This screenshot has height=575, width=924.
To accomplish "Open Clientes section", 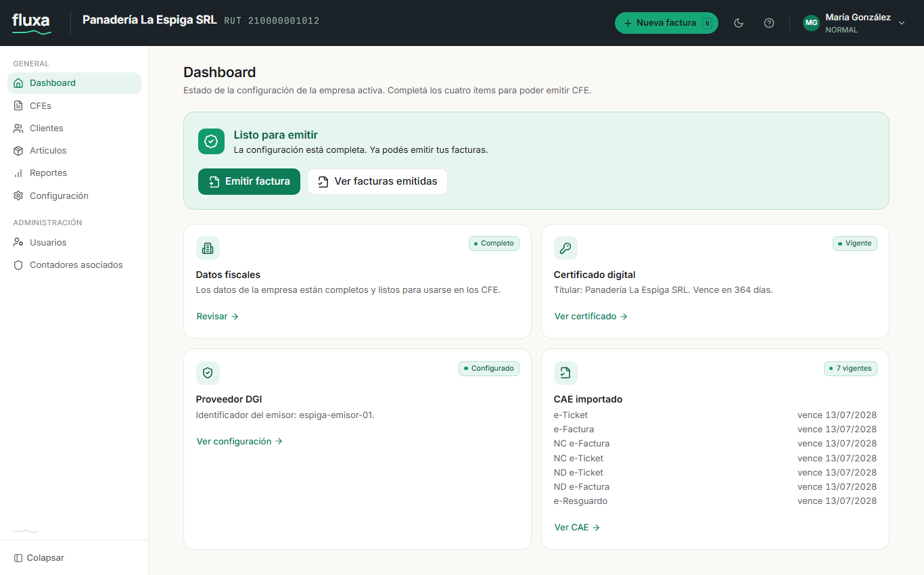I will pyautogui.click(x=74, y=128).
